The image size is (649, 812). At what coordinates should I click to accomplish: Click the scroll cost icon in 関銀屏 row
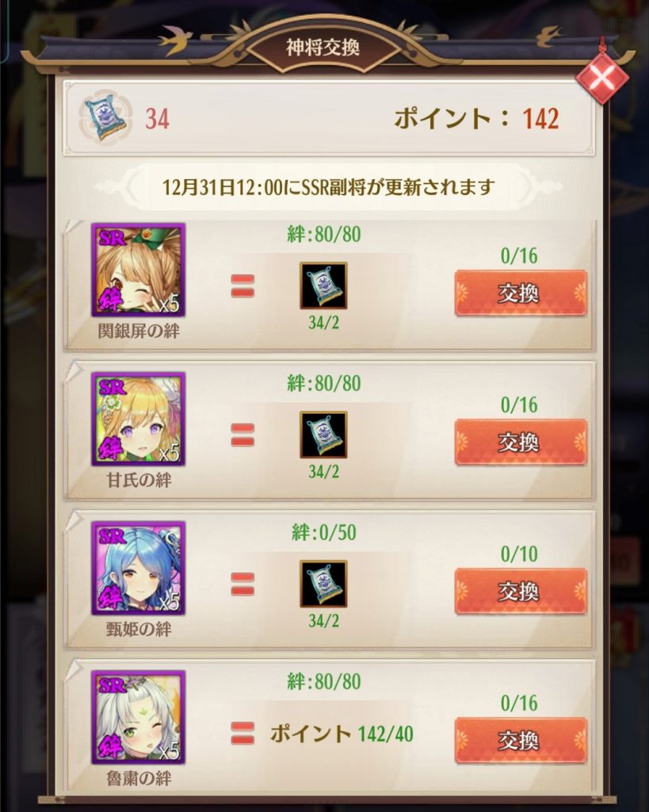323,285
